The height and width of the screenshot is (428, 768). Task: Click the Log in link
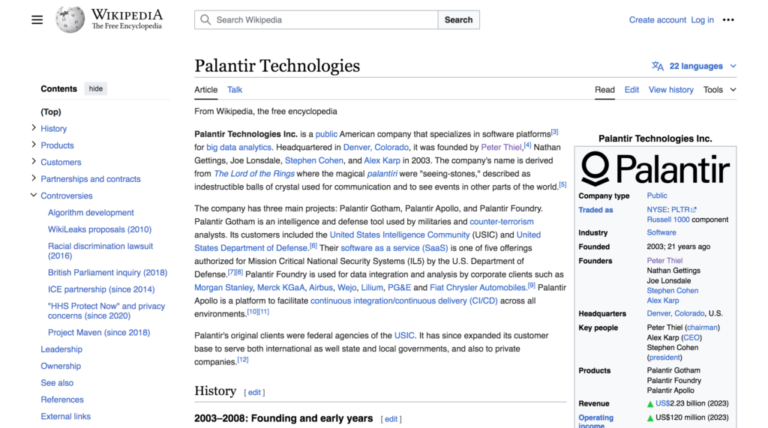point(702,20)
